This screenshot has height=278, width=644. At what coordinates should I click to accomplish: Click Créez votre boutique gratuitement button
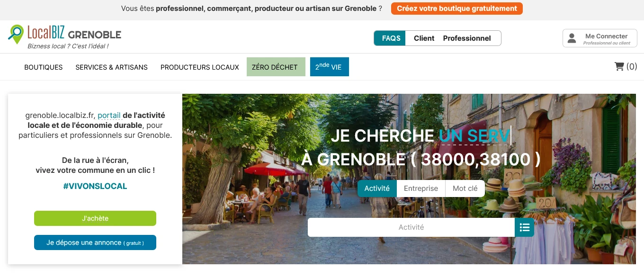[x=457, y=9]
